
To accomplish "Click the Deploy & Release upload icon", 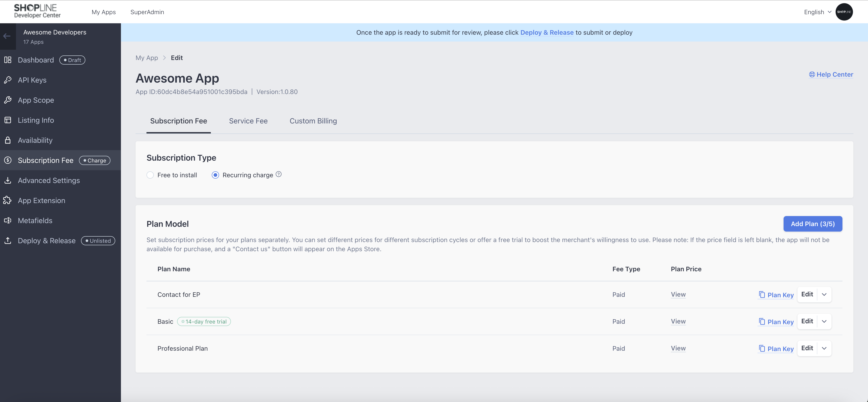I will (x=8, y=241).
